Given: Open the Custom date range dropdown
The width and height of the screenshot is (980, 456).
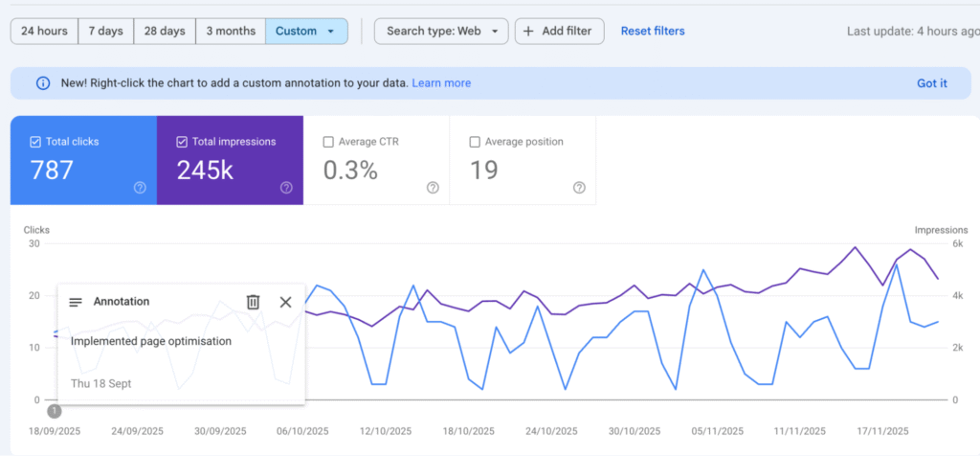Looking at the screenshot, I should pyautogui.click(x=305, y=31).
